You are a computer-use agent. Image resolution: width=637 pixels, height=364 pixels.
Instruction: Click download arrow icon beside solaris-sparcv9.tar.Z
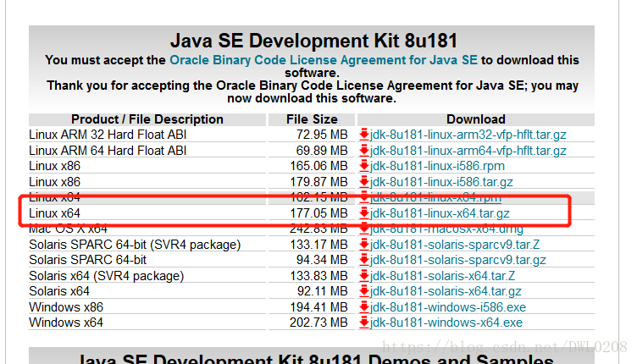tap(364, 245)
